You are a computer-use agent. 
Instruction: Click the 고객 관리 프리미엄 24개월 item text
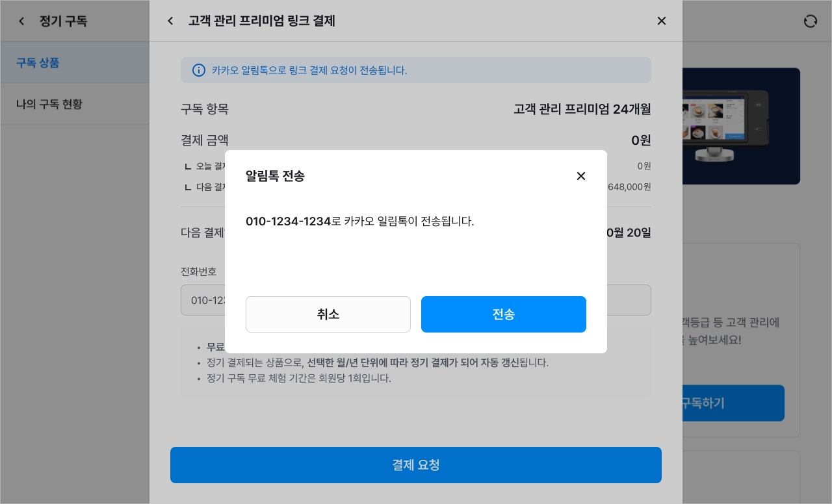coord(582,109)
